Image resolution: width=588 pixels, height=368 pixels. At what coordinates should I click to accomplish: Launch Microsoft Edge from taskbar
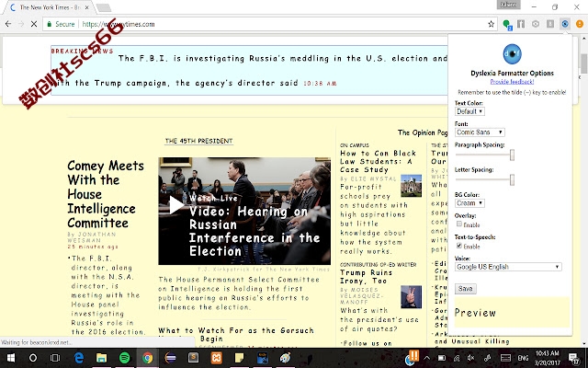[x=78, y=358]
